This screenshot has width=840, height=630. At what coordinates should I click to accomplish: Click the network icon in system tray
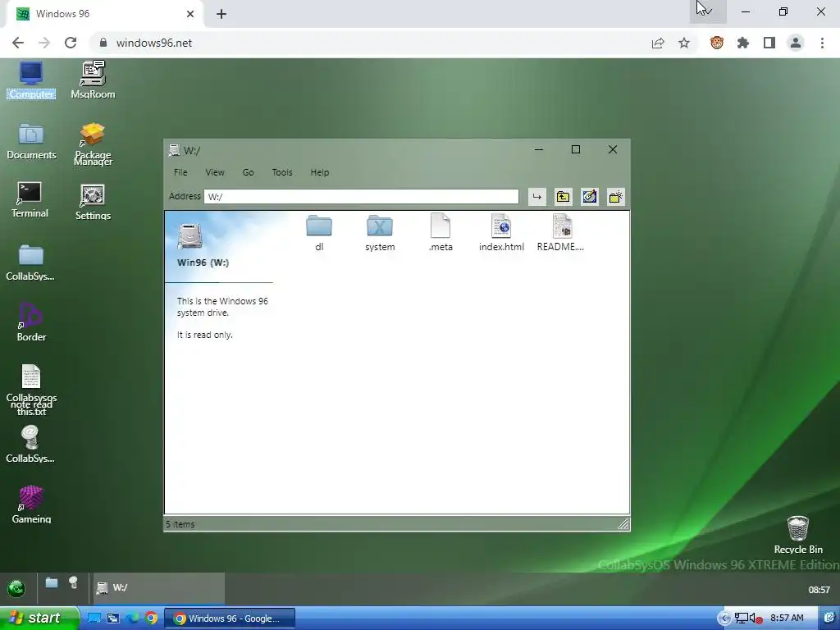(742, 619)
